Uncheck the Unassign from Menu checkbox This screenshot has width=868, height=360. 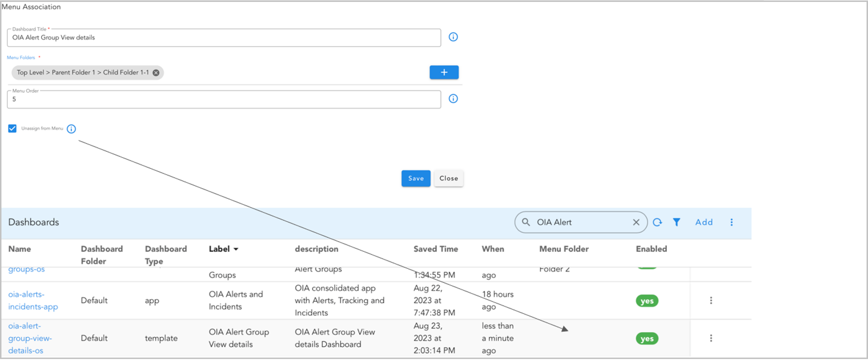click(13, 129)
